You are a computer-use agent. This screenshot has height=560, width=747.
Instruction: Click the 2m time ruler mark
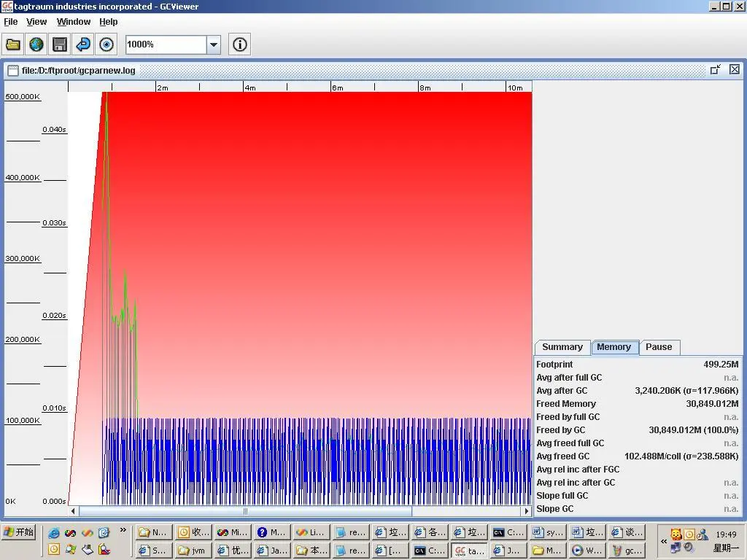pos(163,87)
